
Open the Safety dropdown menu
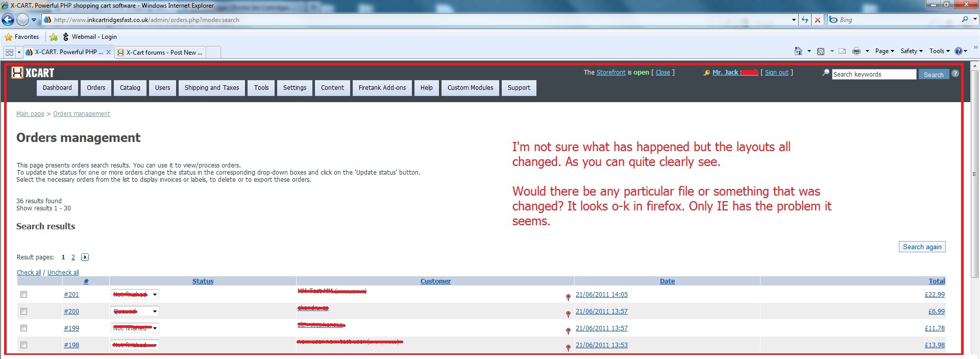[x=911, y=51]
